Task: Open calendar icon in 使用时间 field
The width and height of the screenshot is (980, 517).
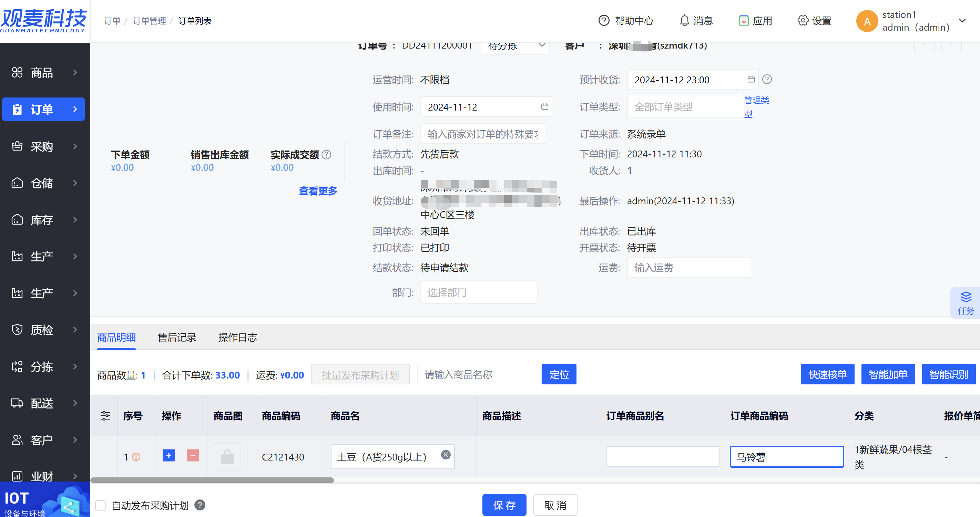Action: (x=544, y=107)
